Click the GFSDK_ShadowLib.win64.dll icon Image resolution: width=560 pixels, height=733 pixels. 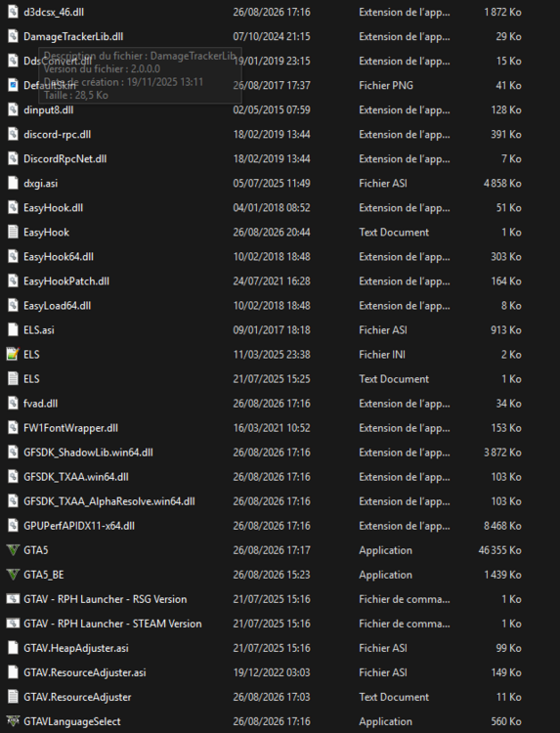tap(13, 453)
